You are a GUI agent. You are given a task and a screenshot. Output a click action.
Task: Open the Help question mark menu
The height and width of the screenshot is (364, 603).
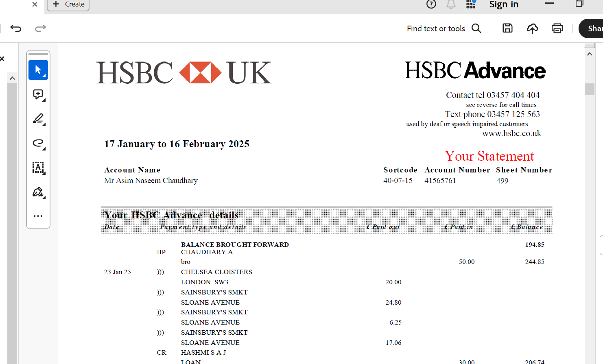pyautogui.click(x=431, y=4)
